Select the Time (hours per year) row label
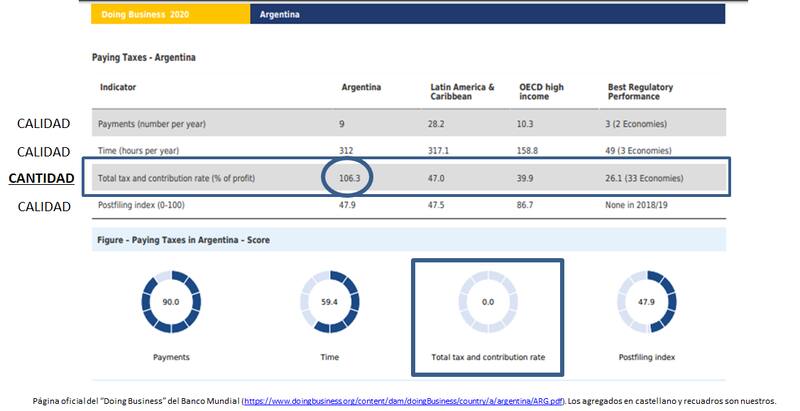 coord(138,151)
